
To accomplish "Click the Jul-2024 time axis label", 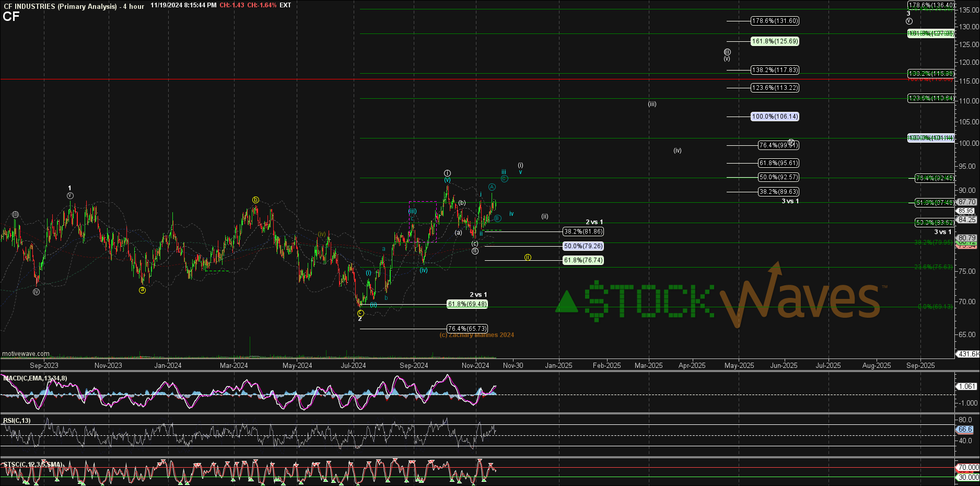I will tap(353, 365).
